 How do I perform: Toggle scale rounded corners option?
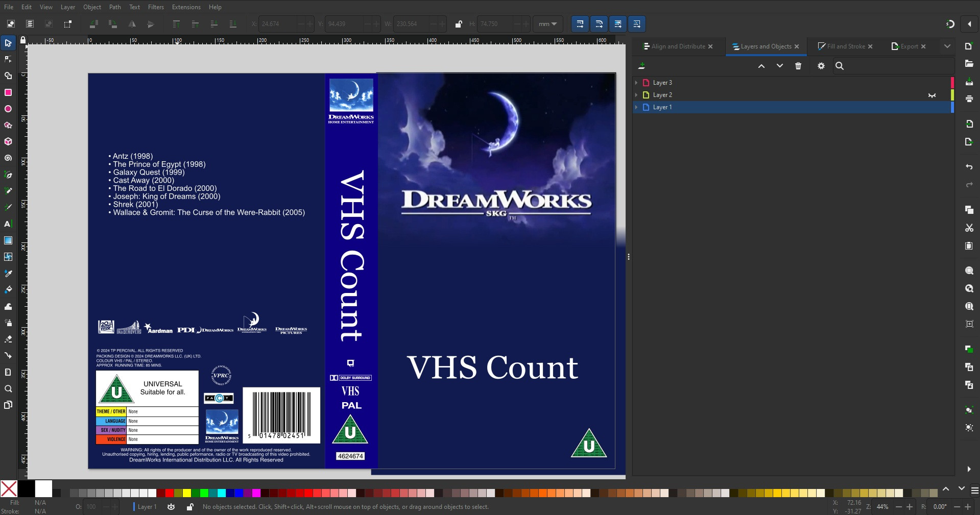[x=599, y=24]
